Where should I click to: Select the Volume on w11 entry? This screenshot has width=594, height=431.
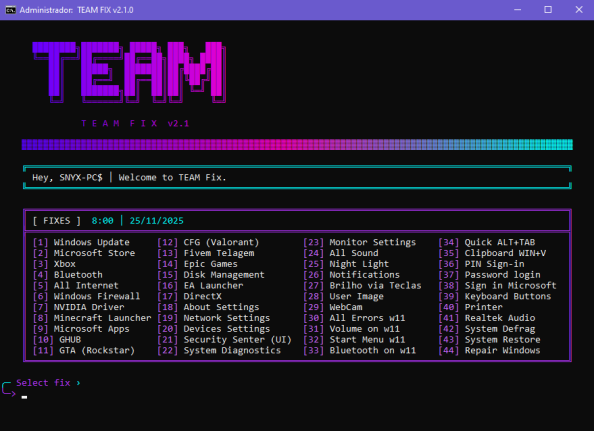point(352,329)
